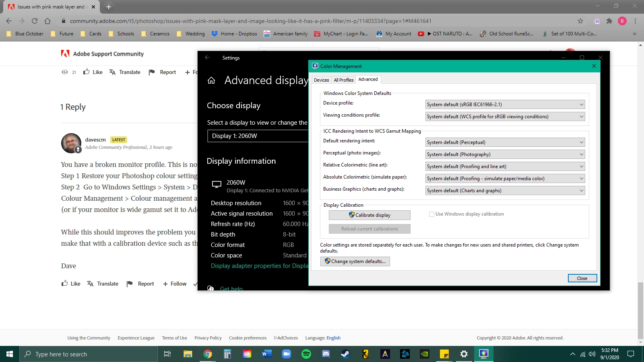Image resolution: width=644 pixels, height=362 pixels.
Task: Open Color Management taskbar icon
Action: (x=484, y=354)
